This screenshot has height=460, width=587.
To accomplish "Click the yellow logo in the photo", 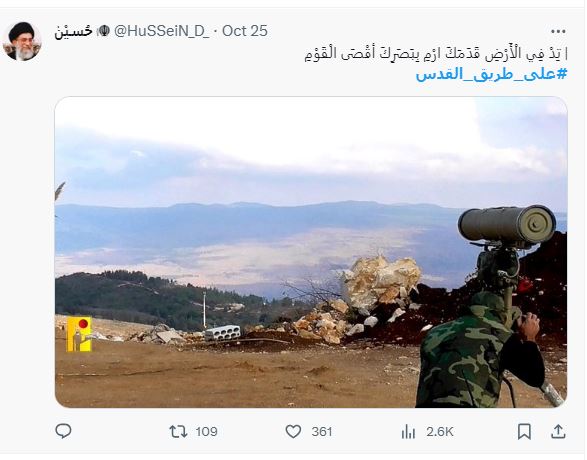I will pyautogui.click(x=79, y=334).
